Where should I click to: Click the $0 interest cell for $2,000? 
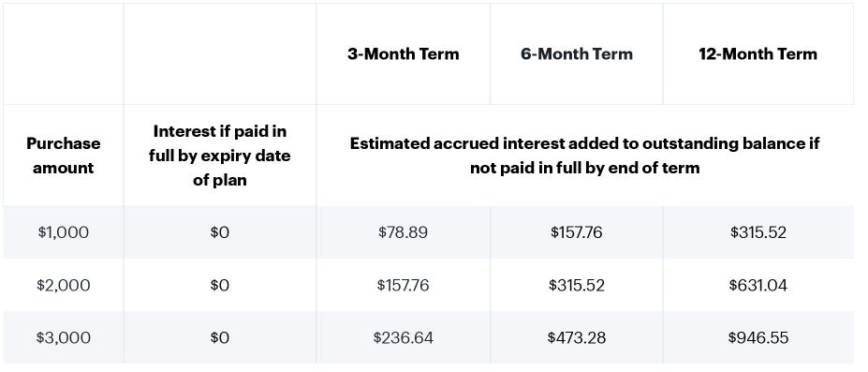coord(220,285)
